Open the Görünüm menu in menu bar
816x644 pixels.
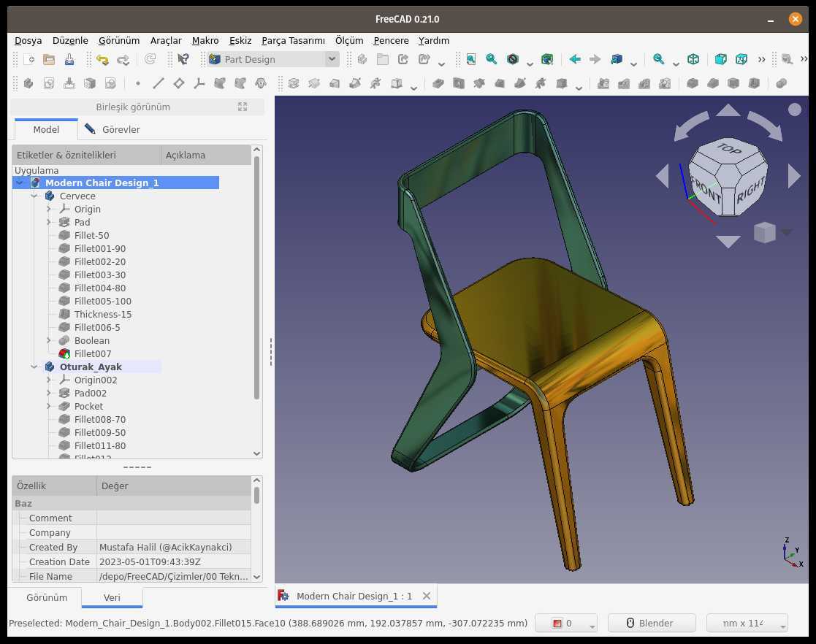pos(119,41)
